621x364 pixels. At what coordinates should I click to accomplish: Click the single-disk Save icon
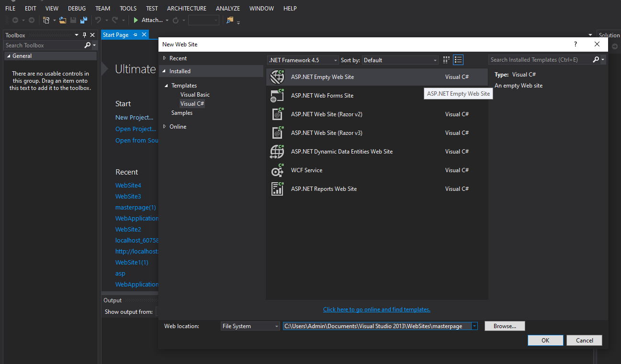coord(73,20)
